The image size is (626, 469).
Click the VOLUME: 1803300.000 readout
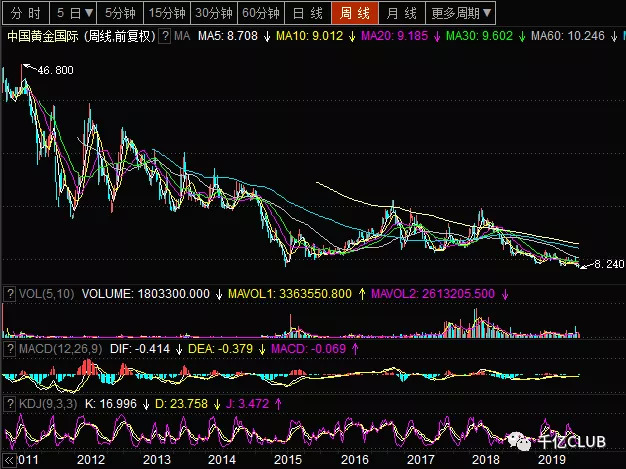[x=146, y=294]
